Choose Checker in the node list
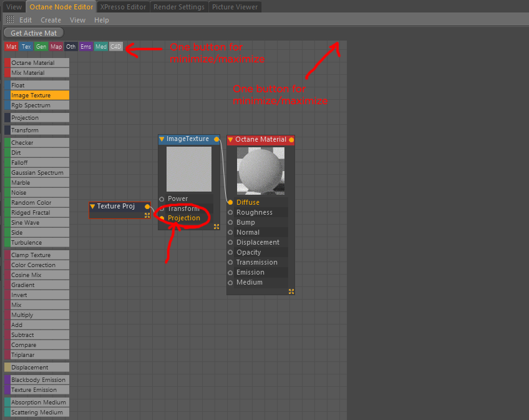The height and width of the screenshot is (420, 529). (37, 143)
